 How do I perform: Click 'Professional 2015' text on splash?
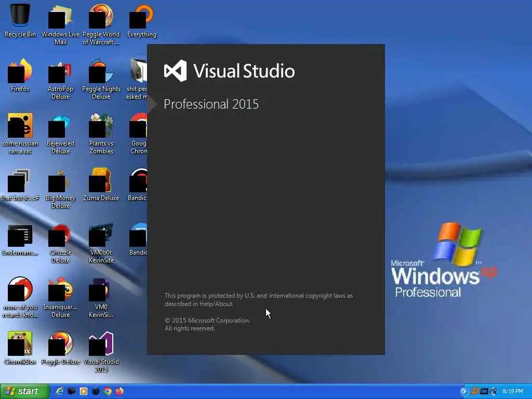coord(211,104)
